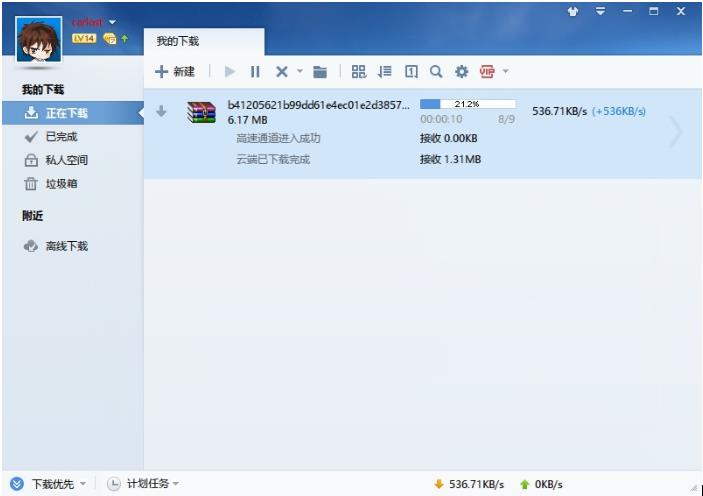The image size is (703, 496).
Task: Click the 6.17 MB file size
Action: [247, 120]
